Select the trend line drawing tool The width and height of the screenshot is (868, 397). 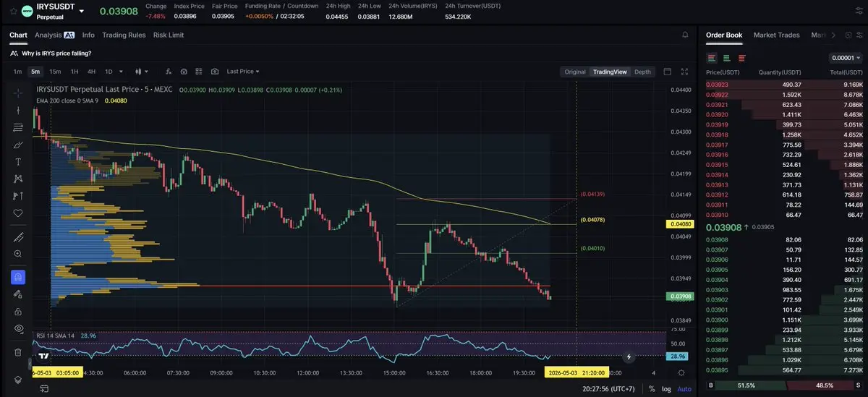(x=18, y=111)
